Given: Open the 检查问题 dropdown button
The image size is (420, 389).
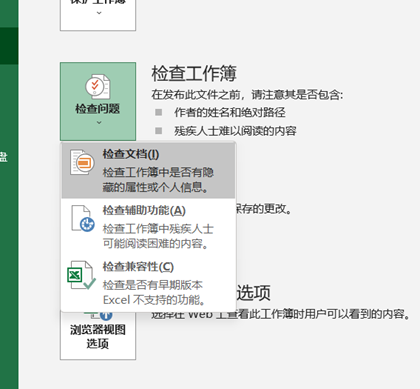Looking at the screenshot, I should [x=98, y=101].
